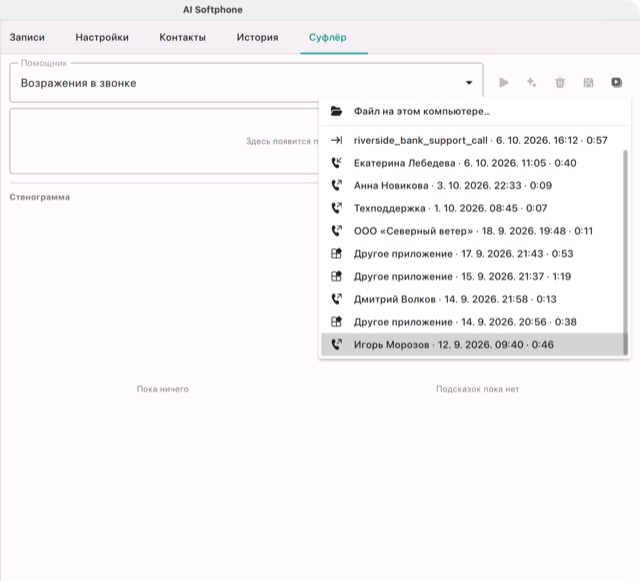Choose Техподдержка 08:45 recording
The width and height of the screenshot is (640, 581).
472,208
